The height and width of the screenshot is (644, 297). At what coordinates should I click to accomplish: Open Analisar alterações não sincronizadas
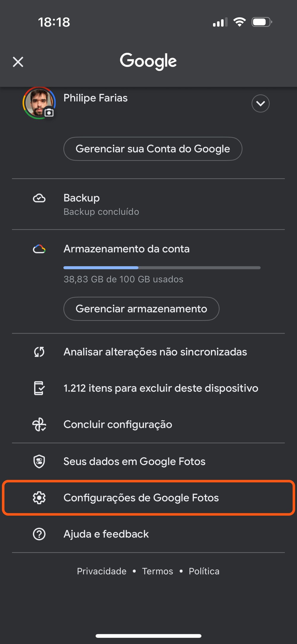[x=155, y=352]
